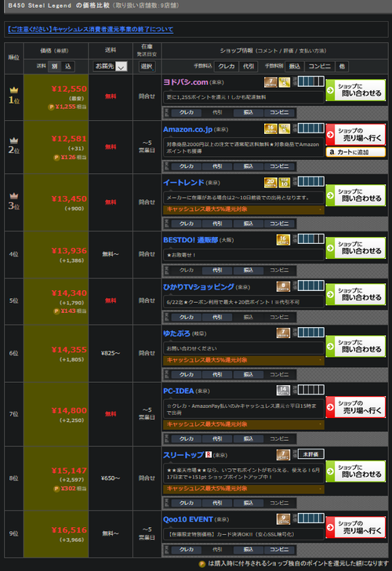Open the スリートップ shop link
Image resolution: width=392 pixels, height=571 pixels.
click(x=183, y=455)
